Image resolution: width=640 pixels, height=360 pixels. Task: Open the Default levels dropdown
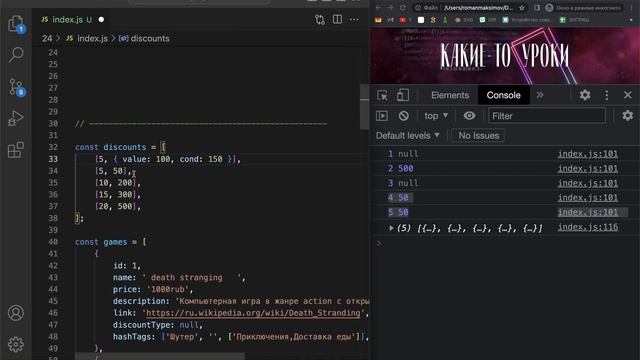(x=407, y=136)
